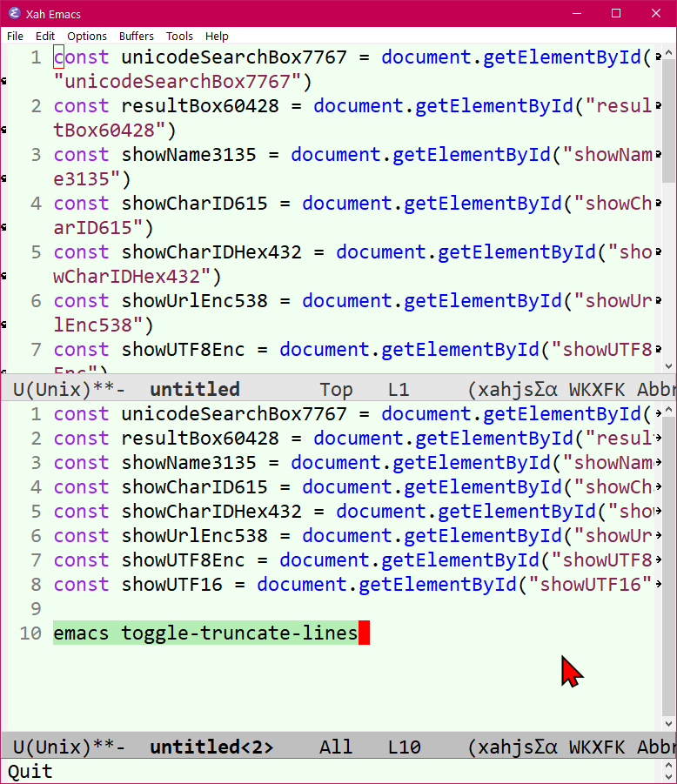Viewport: 677px width, 784px height.
Task: Click 'showUTF8Enc' variable in top pane
Action: point(183,350)
